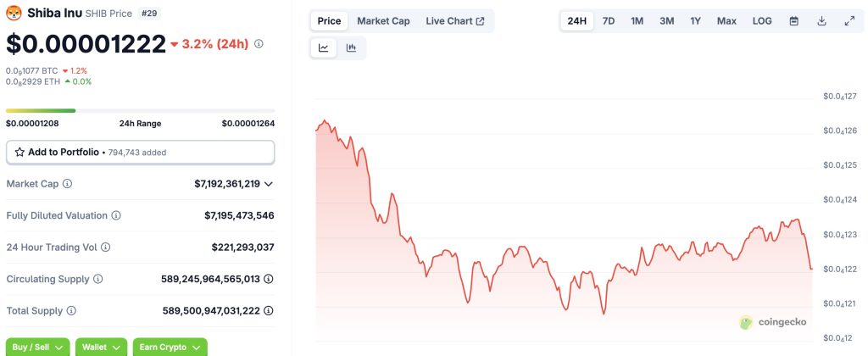The width and height of the screenshot is (868, 356).
Task: Click the line chart view icon
Action: (324, 48)
